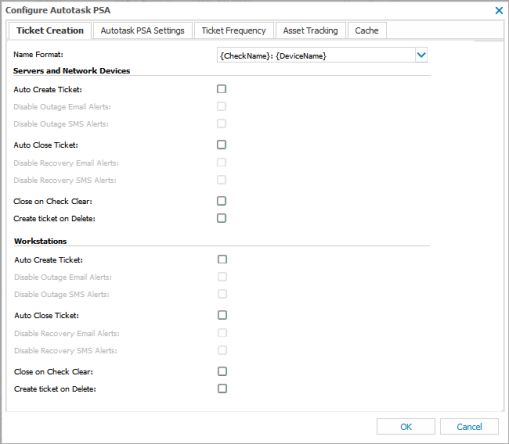
Task: Click the Configure Autotask PSA title text
Action: [58, 10]
